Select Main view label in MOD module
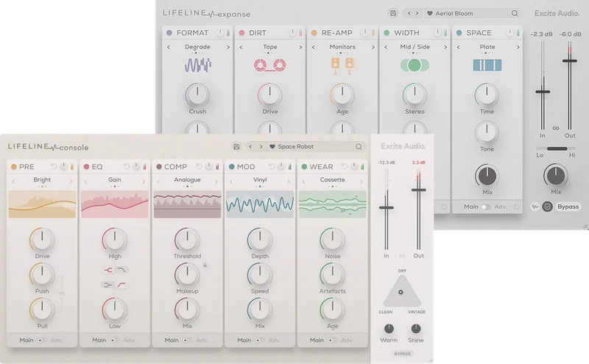The image size is (589, 364). [244, 340]
